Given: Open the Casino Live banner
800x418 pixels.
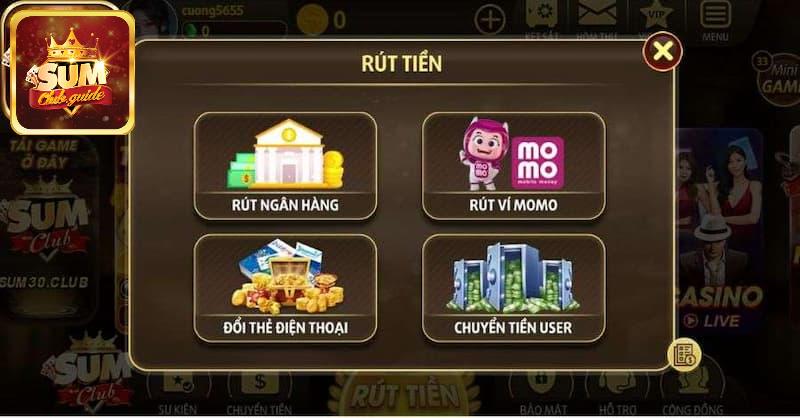Looking at the screenshot, I should [720, 229].
